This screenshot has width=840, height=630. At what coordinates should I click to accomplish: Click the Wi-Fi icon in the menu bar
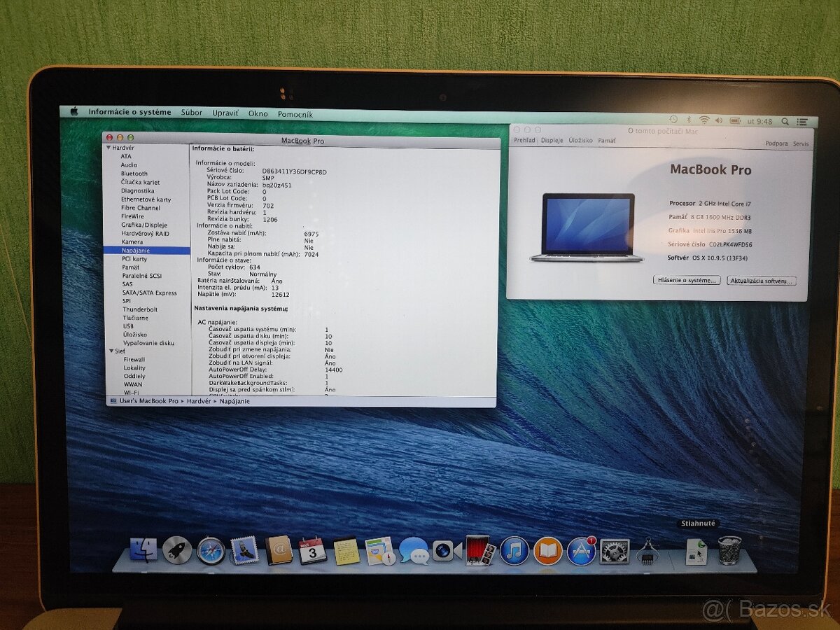click(x=704, y=120)
